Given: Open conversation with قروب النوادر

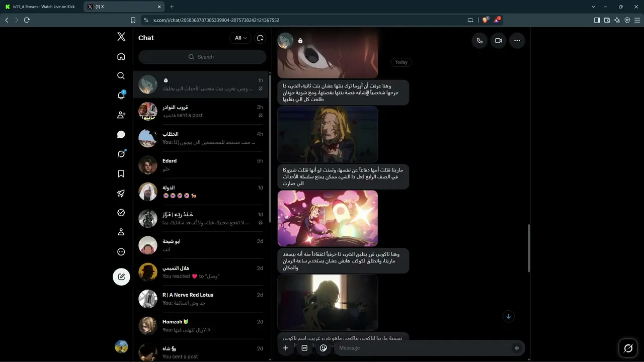Looking at the screenshot, I should pos(201,111).
